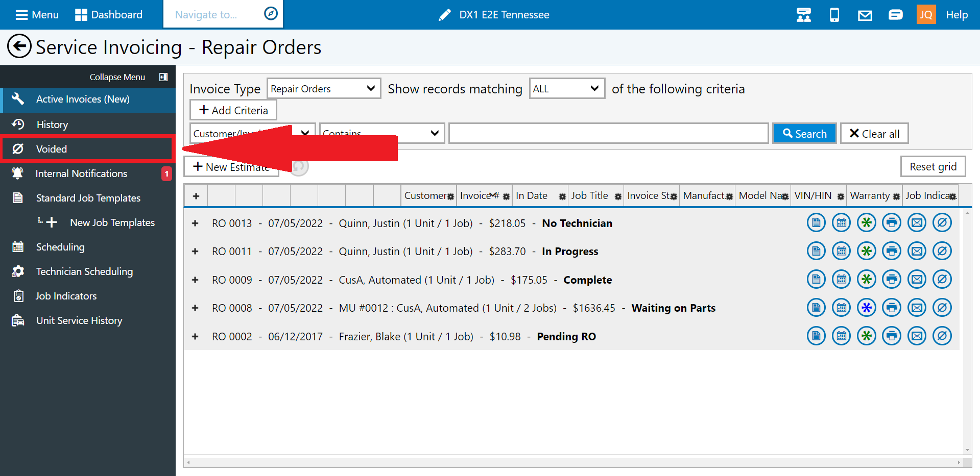Click the calendar icon on RO 0011 row
The image size is (980, 476).
841,251
